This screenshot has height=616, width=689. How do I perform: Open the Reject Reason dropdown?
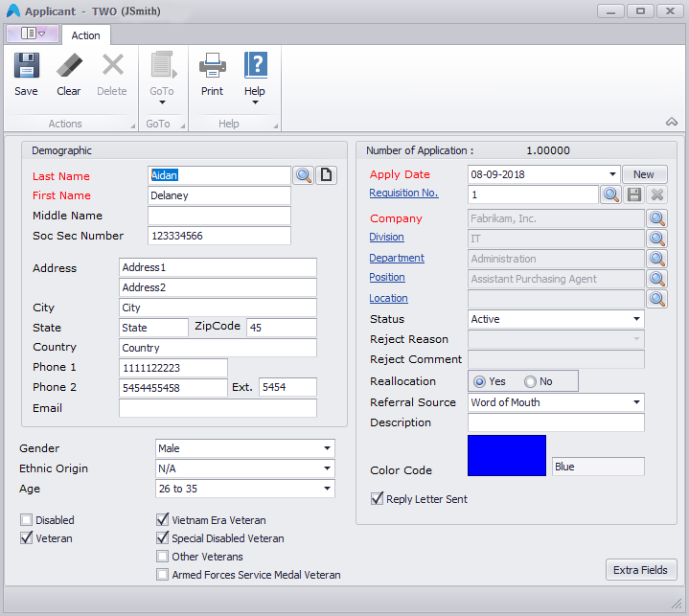(x=636, y=339)
